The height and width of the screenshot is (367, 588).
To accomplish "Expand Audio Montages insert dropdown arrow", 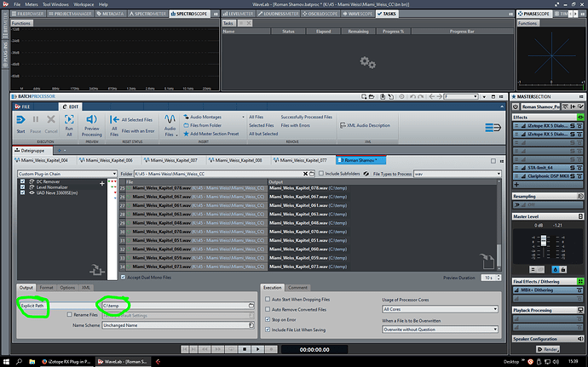I will click(x=244, y=117).
